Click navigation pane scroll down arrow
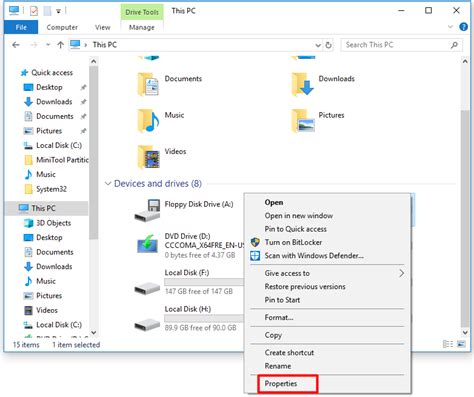 [93, 332]
